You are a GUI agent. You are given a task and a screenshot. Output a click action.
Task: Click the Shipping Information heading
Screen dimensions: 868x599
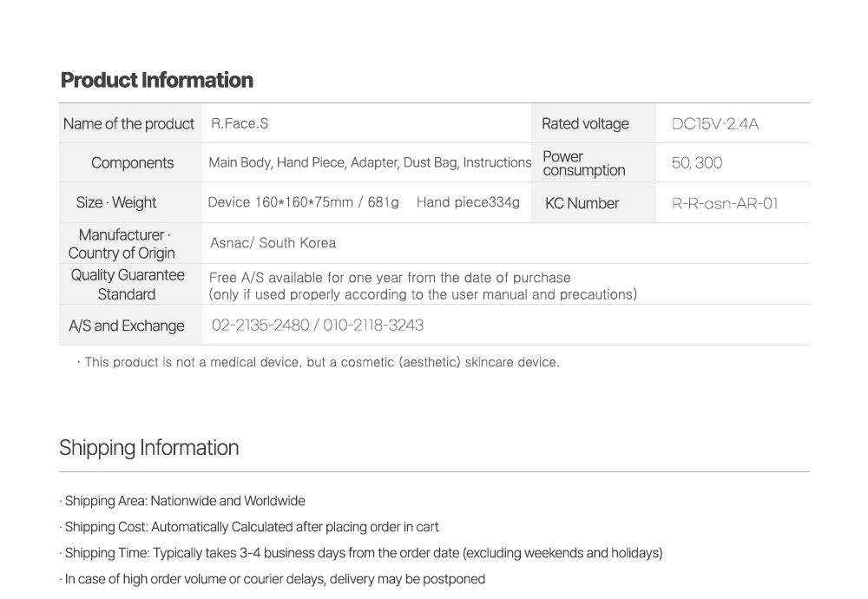click(x=148, y=448)
